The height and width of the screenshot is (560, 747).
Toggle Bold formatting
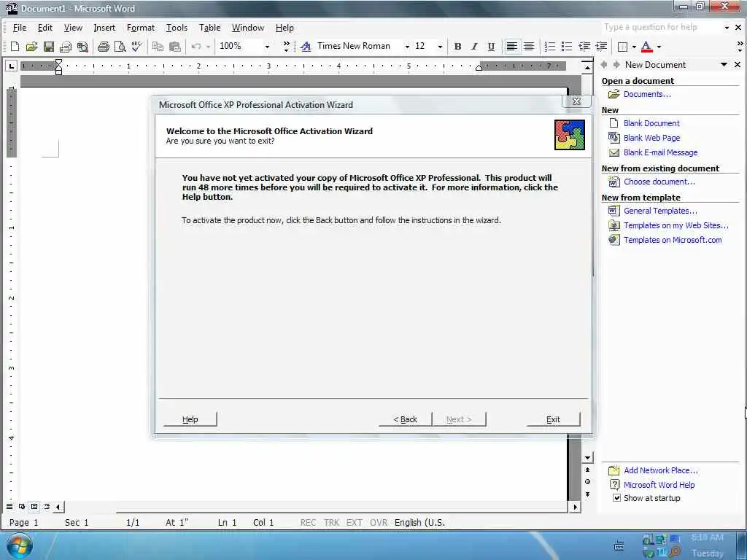[457, 46]
